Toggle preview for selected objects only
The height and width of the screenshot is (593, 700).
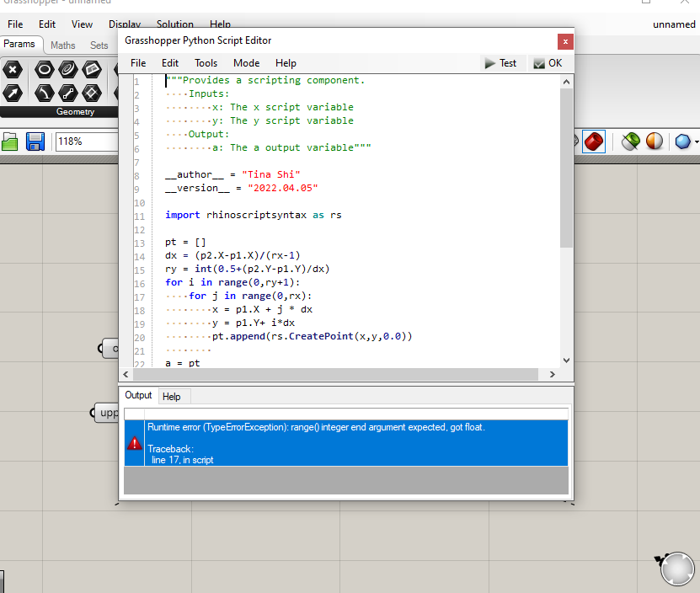click(631, 142)
